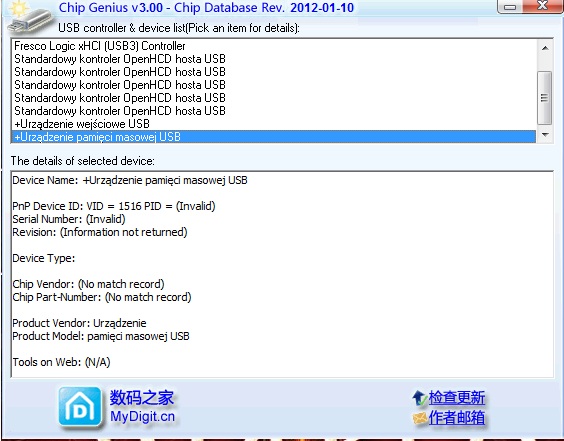Click the device list scrollbar thumb

pyautogui.click(x=545, y=98)
